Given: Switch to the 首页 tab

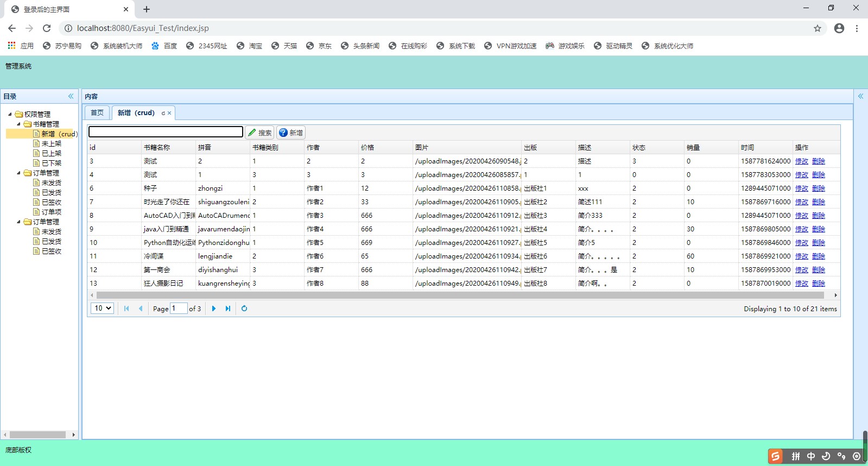Looking at the screenshot, I should tap(97, 113).
